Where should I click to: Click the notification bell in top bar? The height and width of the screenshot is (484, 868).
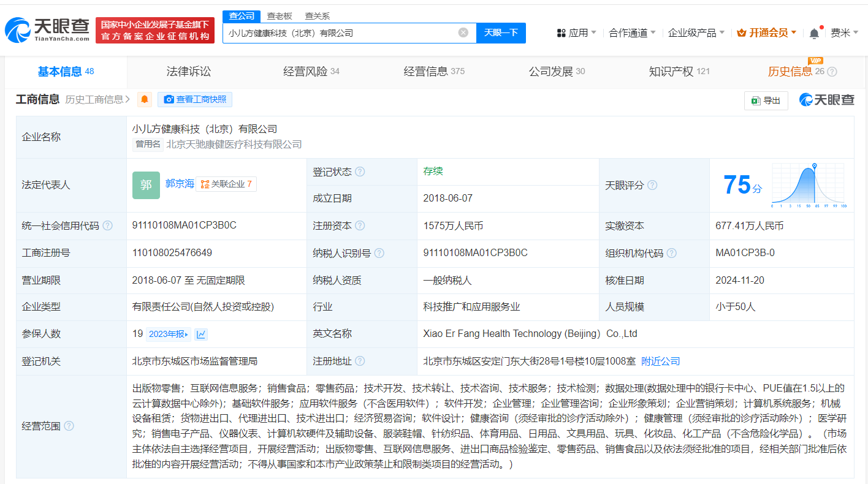pyautogui.click(x=814, y=33)
